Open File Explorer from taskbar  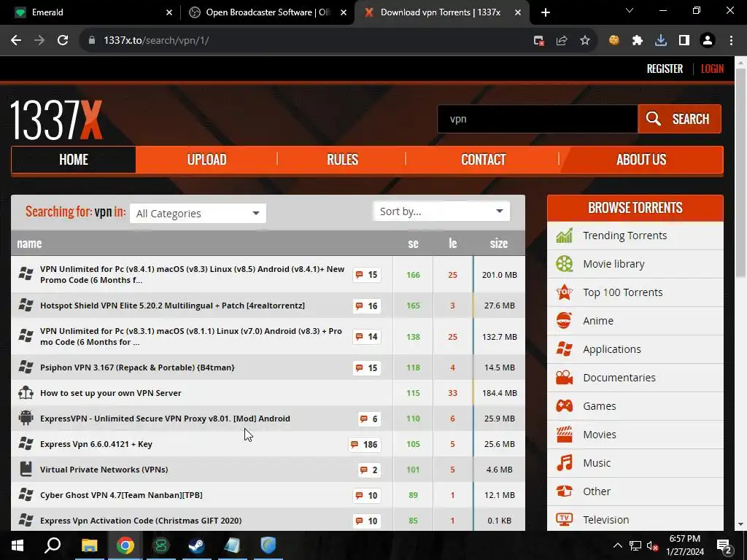[x=89, y=545]
